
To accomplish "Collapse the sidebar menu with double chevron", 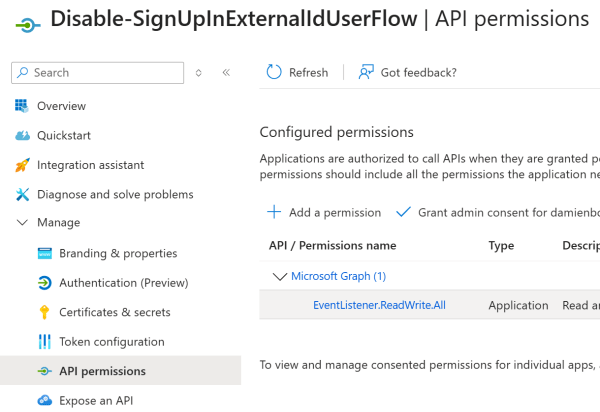I will [226, 73].
